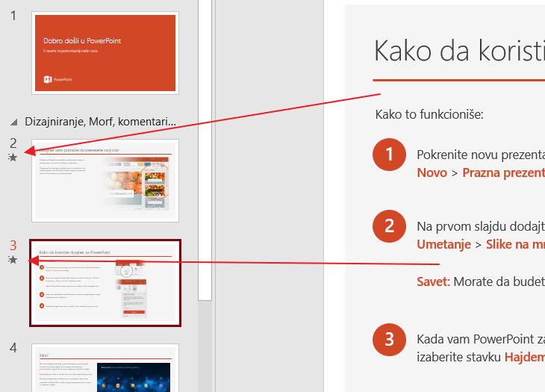Click the orange text 'Umetanje'
Screen dimensions: 545x392
coord(444,244)
